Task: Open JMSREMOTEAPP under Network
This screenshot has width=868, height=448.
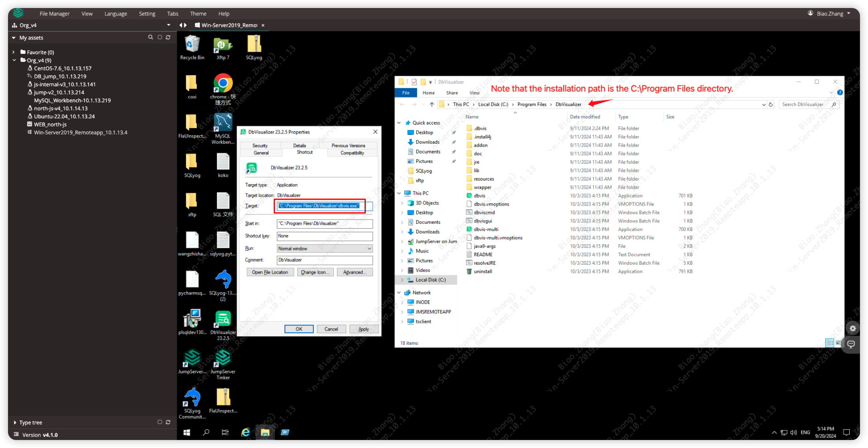Action: click(x=433, y=312)
